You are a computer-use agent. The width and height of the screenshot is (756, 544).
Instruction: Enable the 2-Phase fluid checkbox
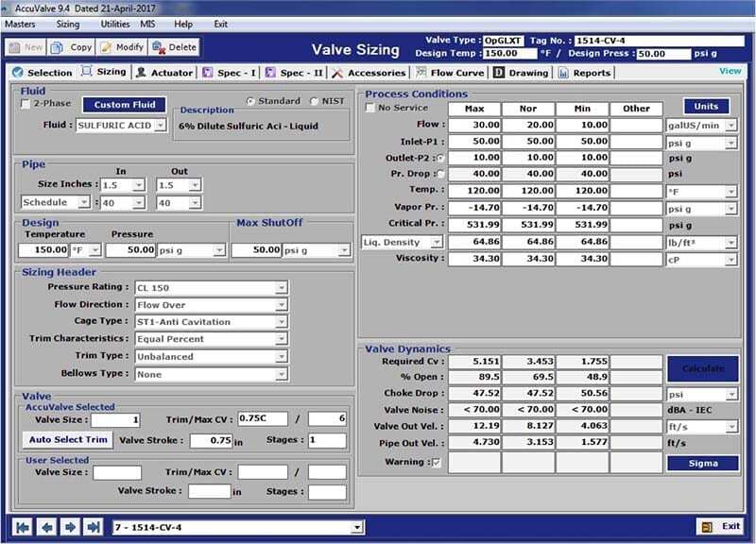tap(24, 106)
